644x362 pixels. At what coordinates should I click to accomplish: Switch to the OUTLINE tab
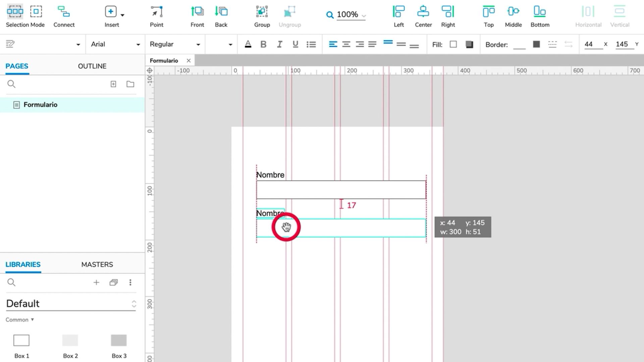pyautogui.click(x=92, y=66)
